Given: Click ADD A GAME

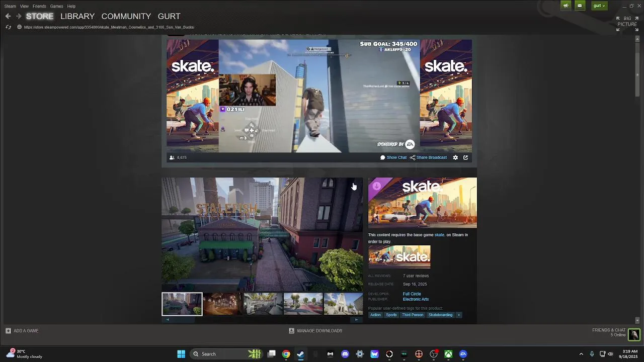Looking at the screenshot, I should click(22, 331).
